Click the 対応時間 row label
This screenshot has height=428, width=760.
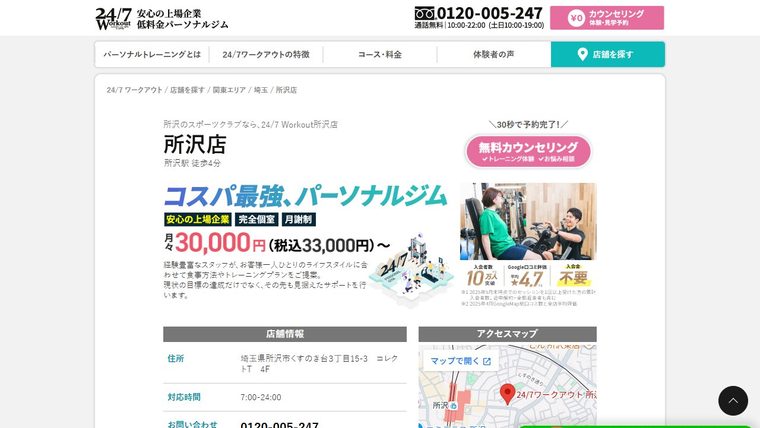tap(184, 397)
